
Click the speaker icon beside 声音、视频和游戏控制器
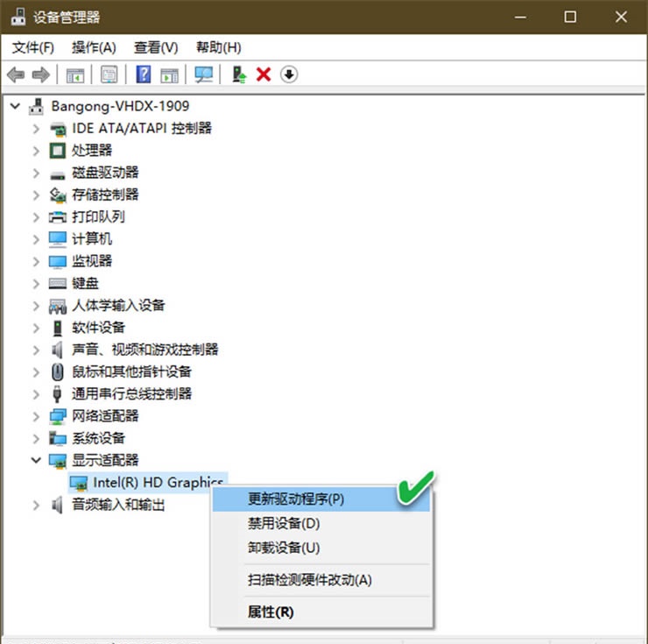tap(57, 350)
